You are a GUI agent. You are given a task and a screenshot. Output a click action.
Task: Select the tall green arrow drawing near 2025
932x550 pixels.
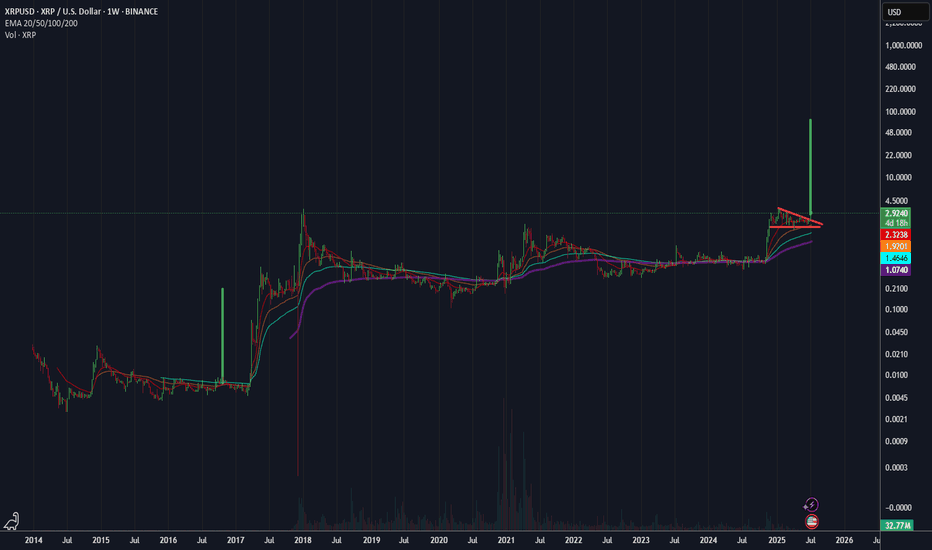pyautogui.click(x=810, y=167)
